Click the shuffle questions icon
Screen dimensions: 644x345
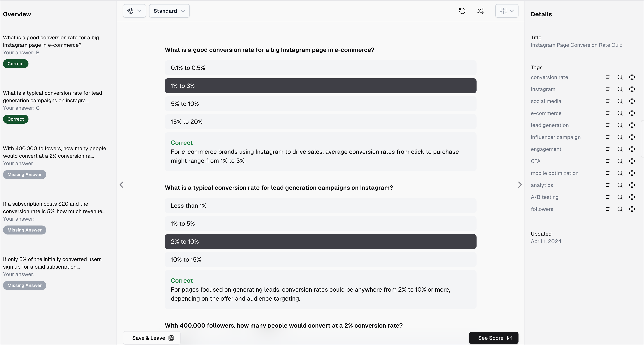pos(480,11)
